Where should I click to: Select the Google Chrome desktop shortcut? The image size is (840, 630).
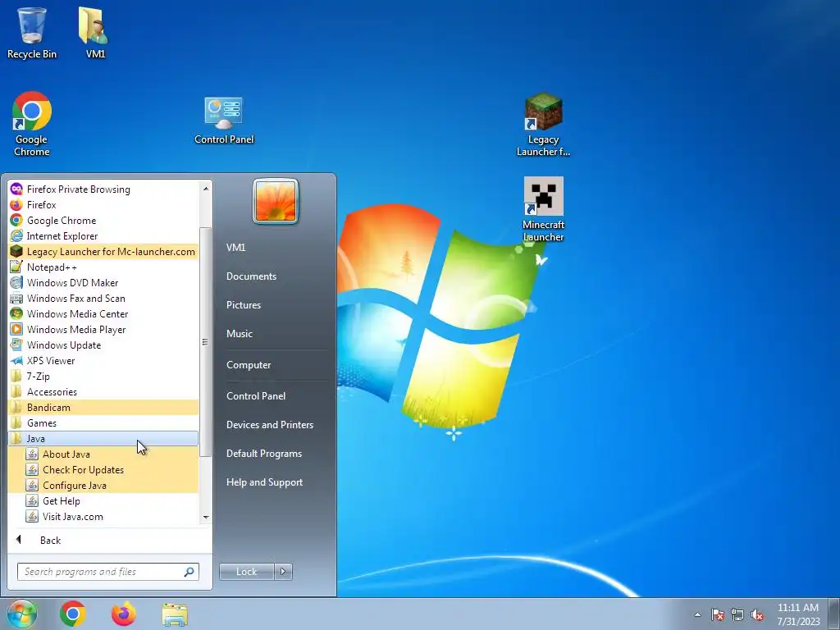[x=32, y=125]
